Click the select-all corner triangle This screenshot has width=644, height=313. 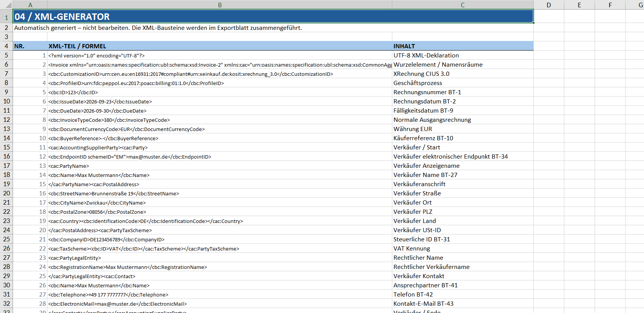(x=7, y=5)
